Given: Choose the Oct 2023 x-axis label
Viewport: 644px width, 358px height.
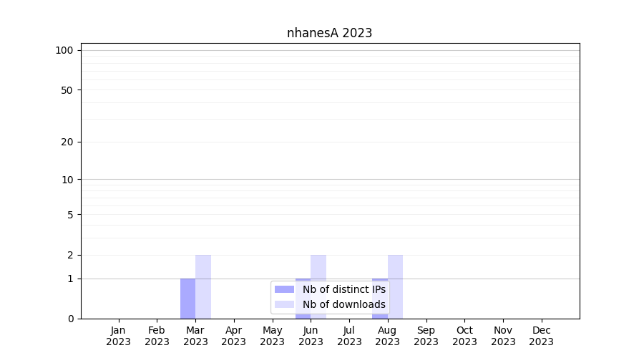Looking at the screenshot, I should pyautogui.click(x=464, y=336).
